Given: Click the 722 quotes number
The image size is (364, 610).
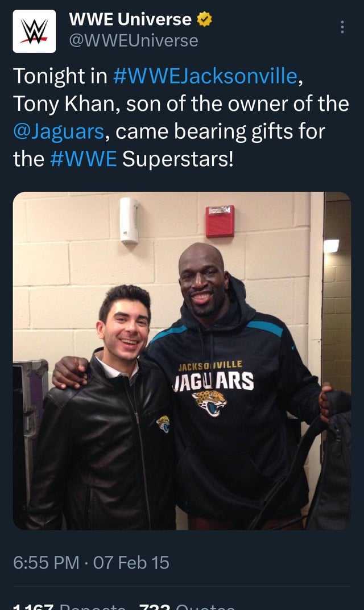Looking at the screenshot, I should pyautogui.click(x=156, y=607).
